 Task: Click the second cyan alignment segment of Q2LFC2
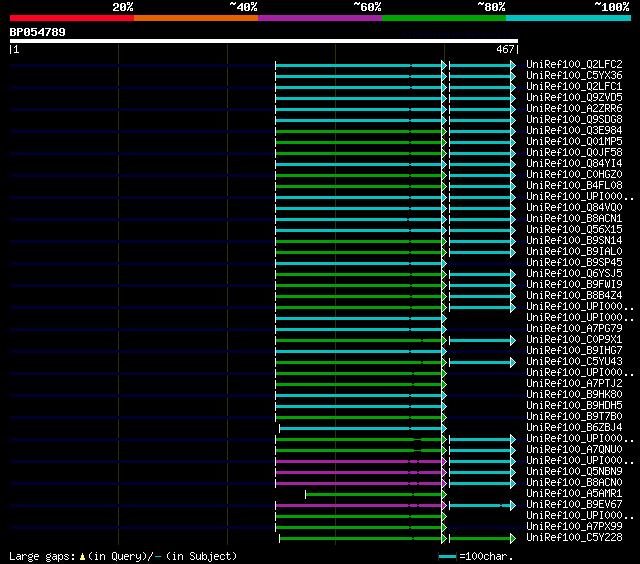[482, 65]
